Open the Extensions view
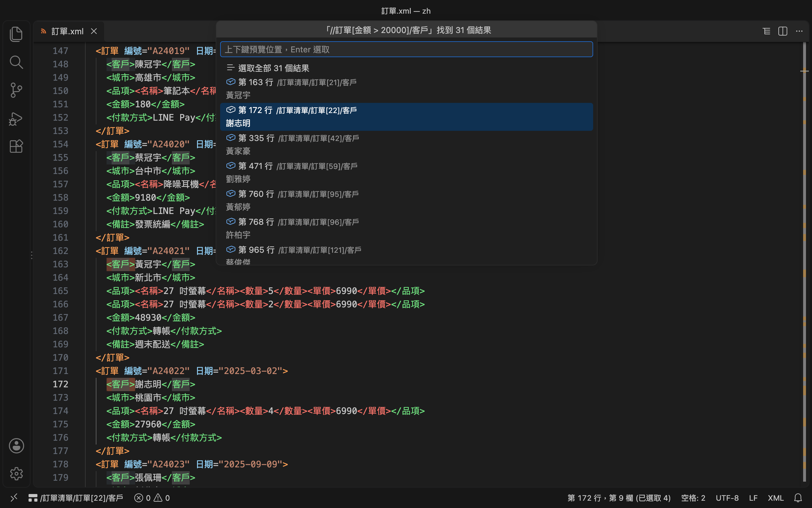 point(16,146)
